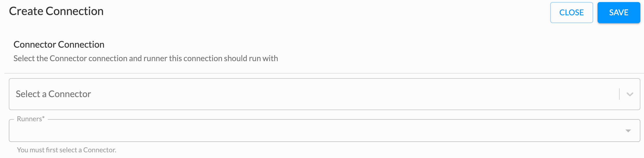The height and width of the screenshot is (158, 644).
Task: Click the 'You must first select a Connector' hint
Action: pyautogui.click(x=66, y=150)
